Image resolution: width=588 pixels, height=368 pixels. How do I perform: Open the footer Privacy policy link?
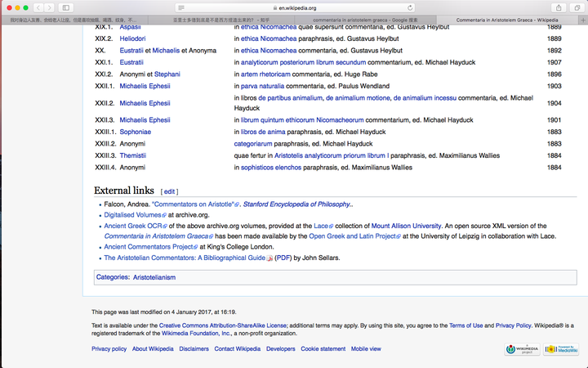click(109, 349)
